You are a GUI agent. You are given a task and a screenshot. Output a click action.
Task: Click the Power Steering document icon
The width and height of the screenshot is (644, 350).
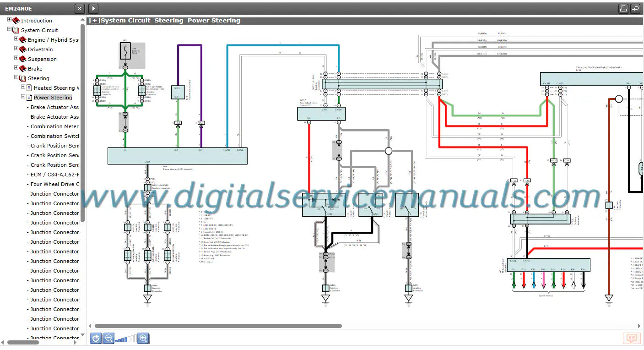(29, 98)
